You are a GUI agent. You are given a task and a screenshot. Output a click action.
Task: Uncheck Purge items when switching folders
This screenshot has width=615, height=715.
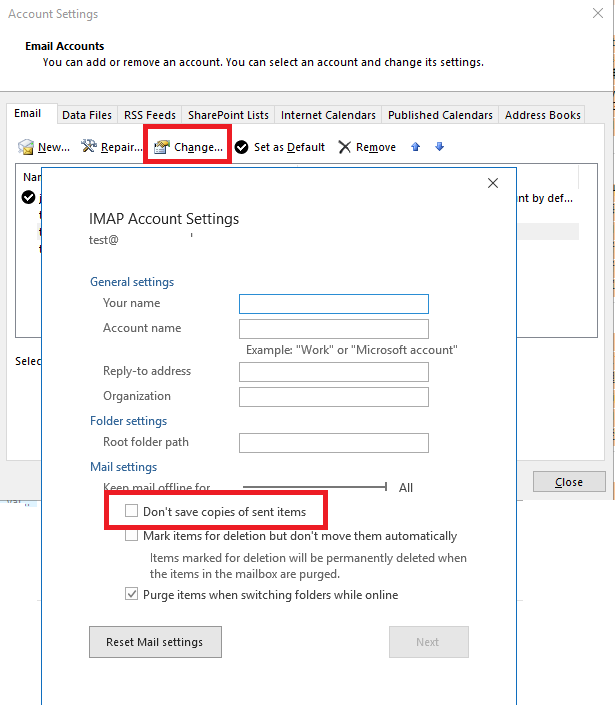click(132, 594)
